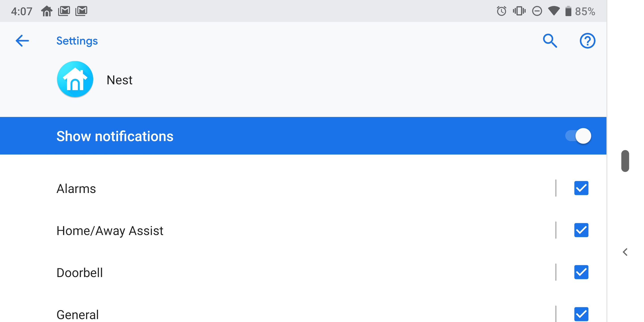Open the Doorbell notification category
The image size is (644, 322).
[x=278, y=272]
